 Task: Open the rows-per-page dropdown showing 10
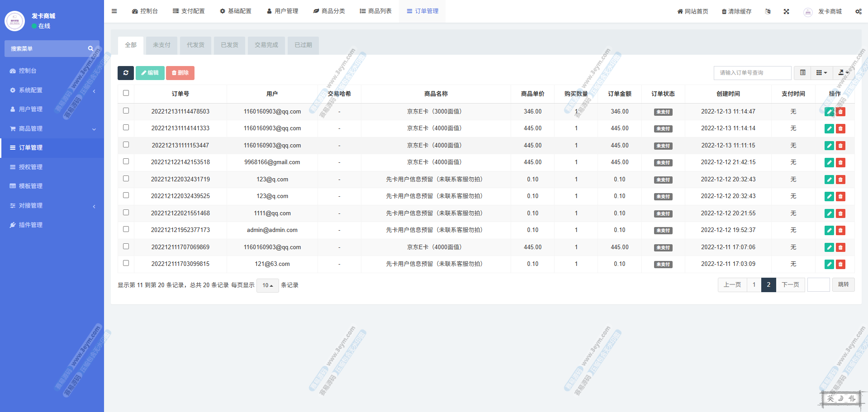point(267,285)
